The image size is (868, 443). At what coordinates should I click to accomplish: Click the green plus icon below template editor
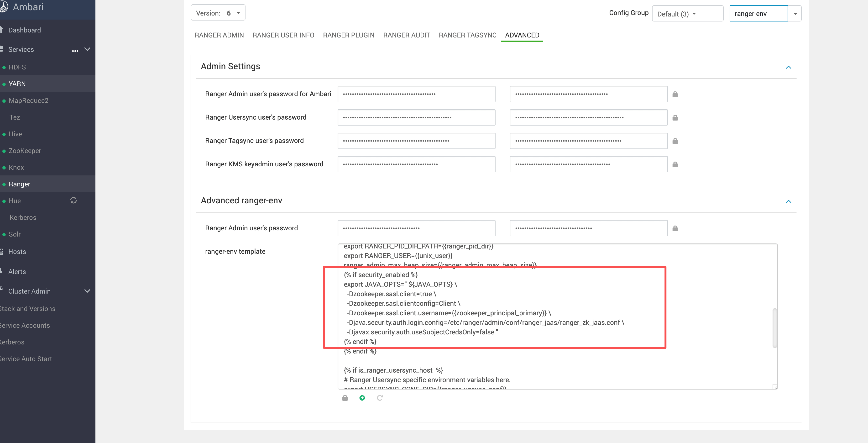pos(362,398)
